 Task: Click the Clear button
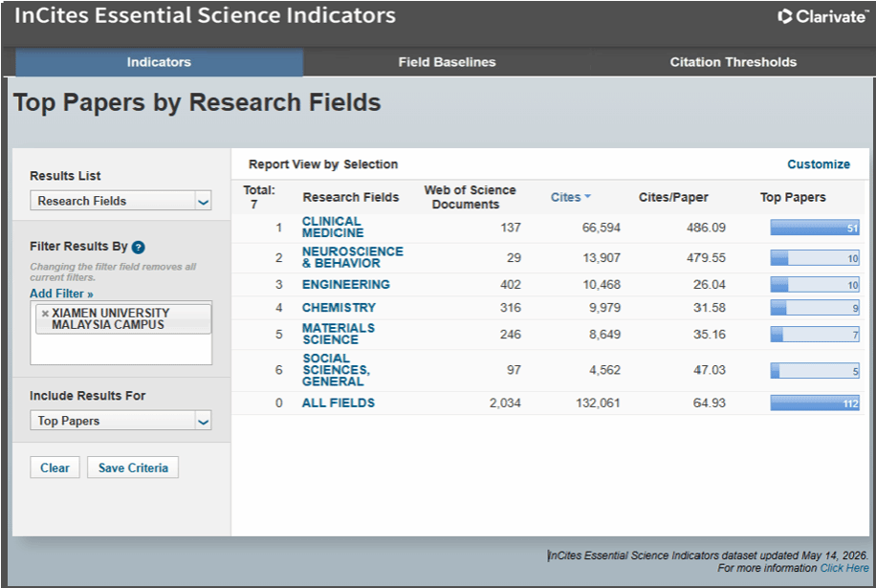(x=55, y=468)
